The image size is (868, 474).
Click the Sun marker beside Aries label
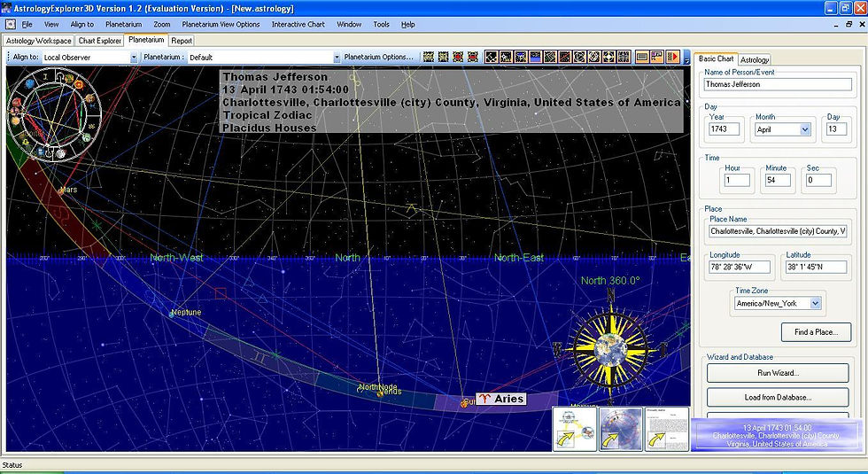[x=464, y=403]
